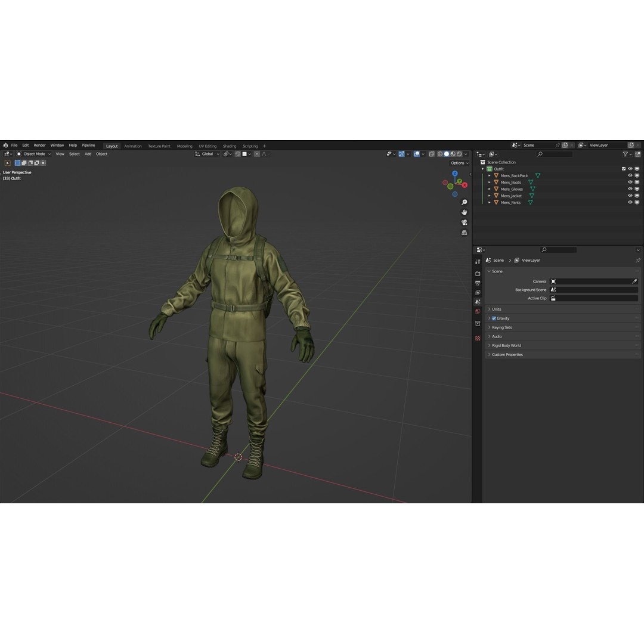Open the Global transform orientation dropdown
Viewport: 644px width, 644px height.
208,154
